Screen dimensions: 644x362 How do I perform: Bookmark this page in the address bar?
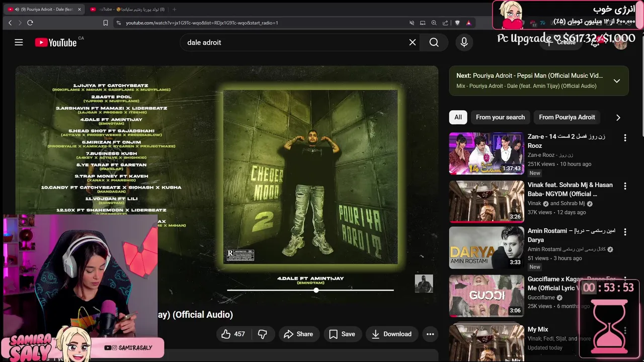click(x=106, y=23)
